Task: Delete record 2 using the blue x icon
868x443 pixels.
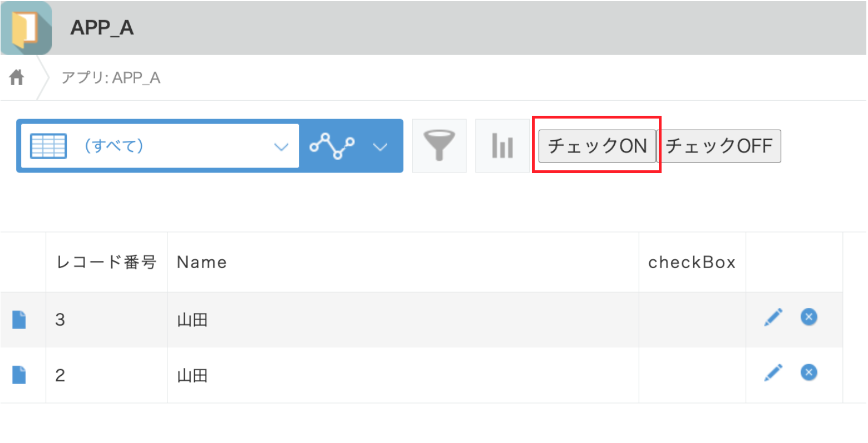Action: 808,372
